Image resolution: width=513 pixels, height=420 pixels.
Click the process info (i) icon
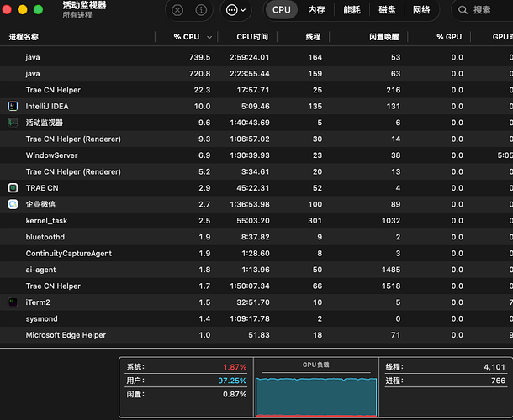tap(201, 10)
